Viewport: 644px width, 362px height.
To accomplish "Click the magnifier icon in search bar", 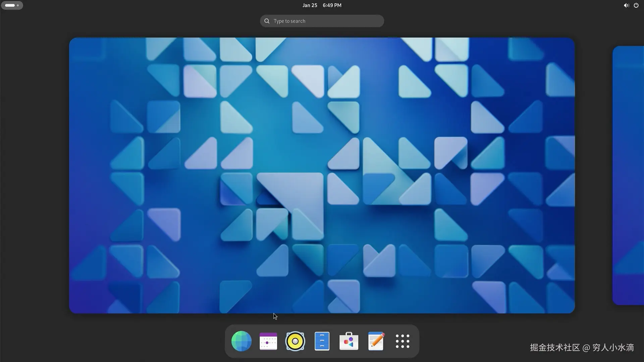I will coord(267,21).
